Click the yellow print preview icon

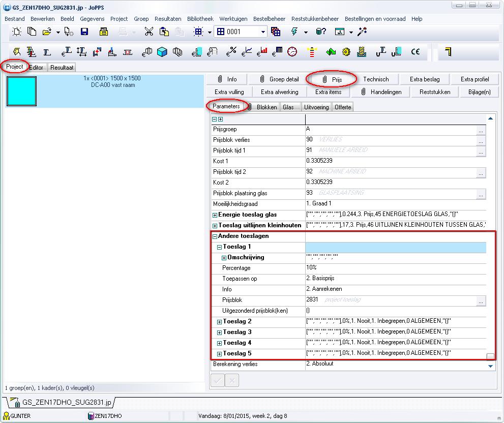[x=104, y=32]
